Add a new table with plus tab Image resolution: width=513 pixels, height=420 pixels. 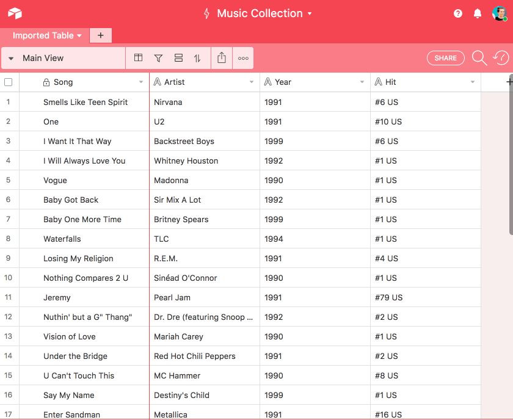point(101,35)
